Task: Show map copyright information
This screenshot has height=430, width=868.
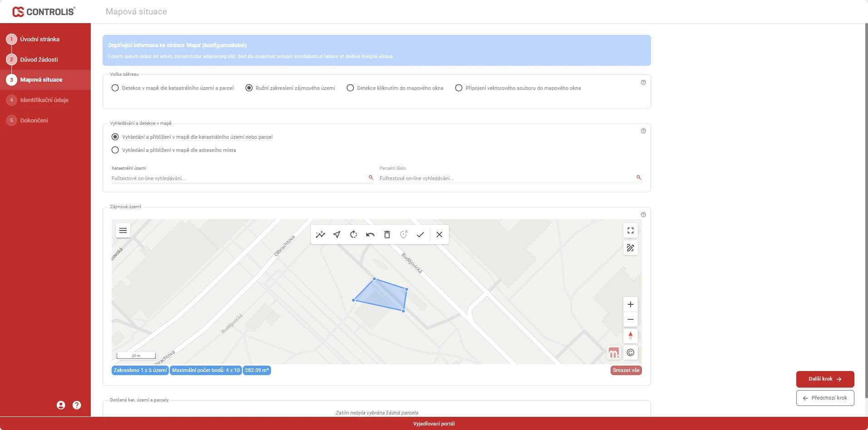Action: click(x=631, y=352)
